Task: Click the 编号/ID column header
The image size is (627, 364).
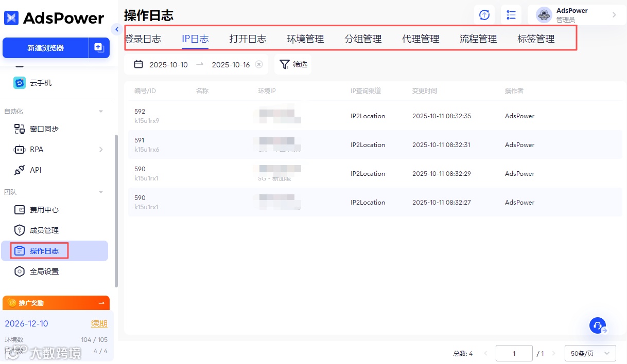Action: (x=145, y=91)
